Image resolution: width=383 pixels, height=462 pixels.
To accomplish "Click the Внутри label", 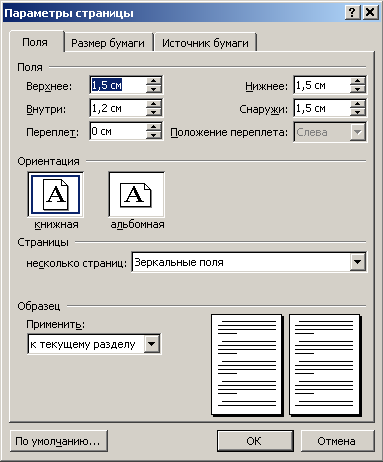I will click(x=46, y=109).
